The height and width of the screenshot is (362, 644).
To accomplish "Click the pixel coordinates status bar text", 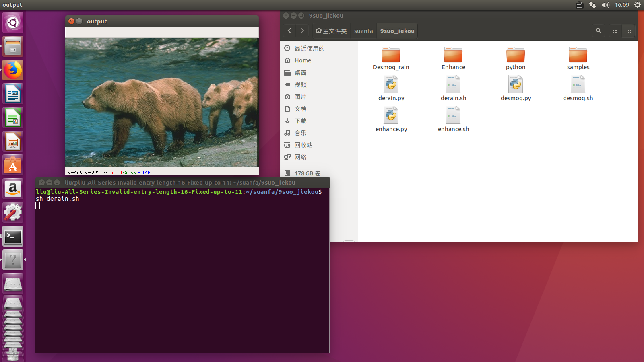I will click(x=108, y=172).
